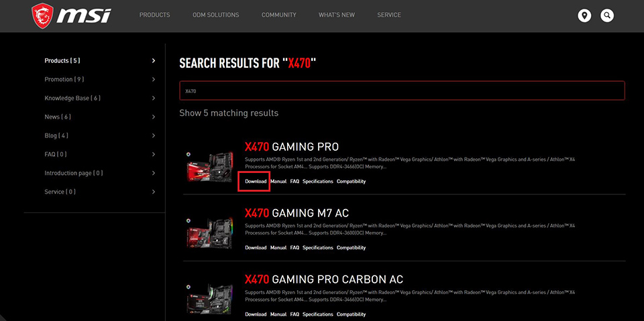Click Manual for X470 GAMING PRO
Viewport: 644px width, 321px height.
click(x=278, y=182)
